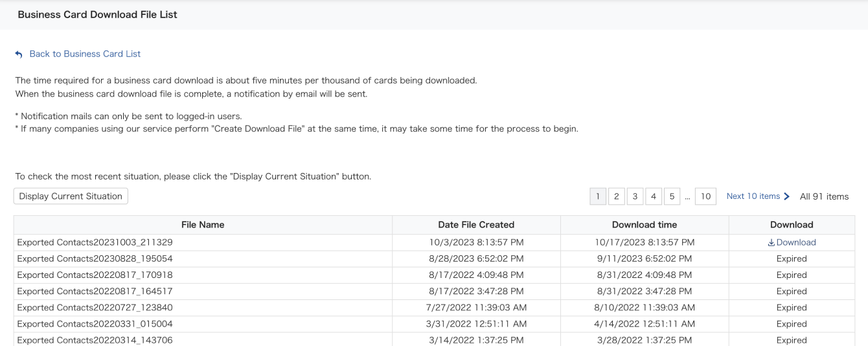Click the back arrow icon beside Business Card List
Screen dimensions: 868x346
(x=18, y=54)
